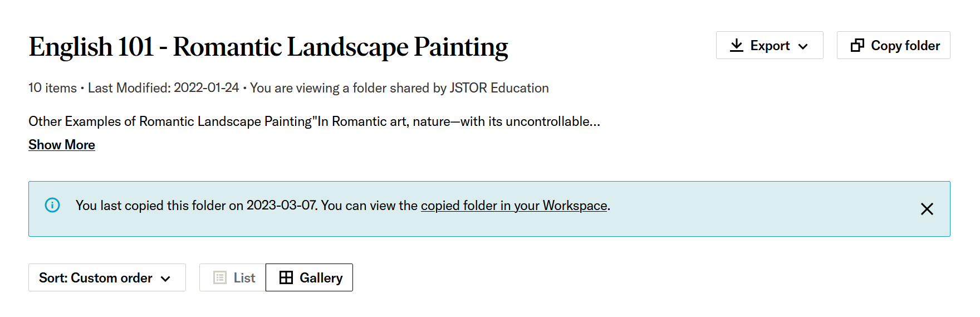Click the info icon in the notification banner
The height and width of the screenshot is (317, 980).
pos(52,206)
